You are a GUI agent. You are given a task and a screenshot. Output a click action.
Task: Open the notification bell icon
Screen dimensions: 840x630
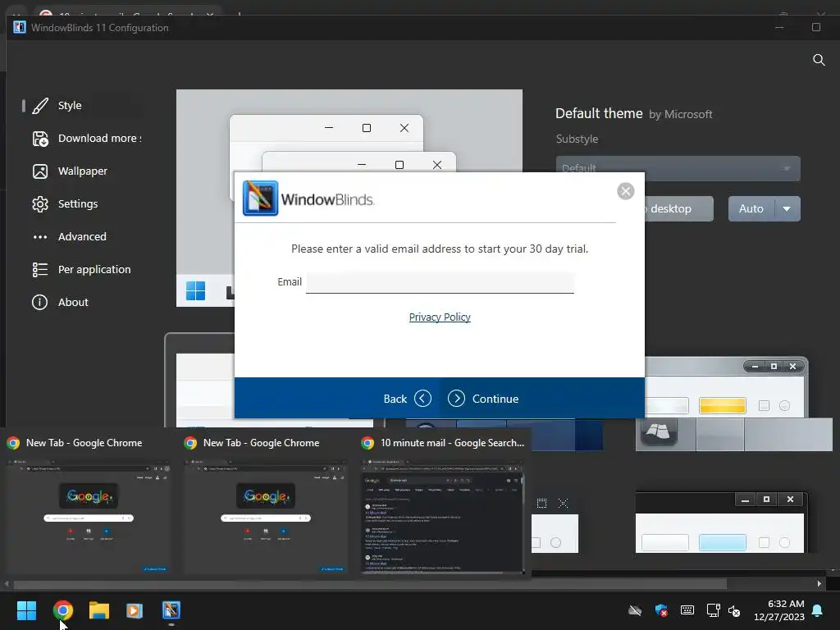pos(818,610)
